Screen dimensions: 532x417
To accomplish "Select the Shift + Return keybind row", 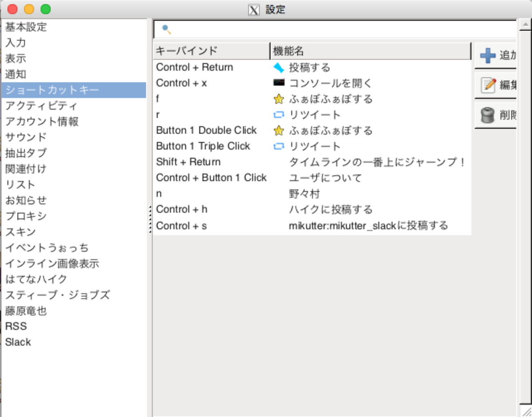I will click(313, 162).
